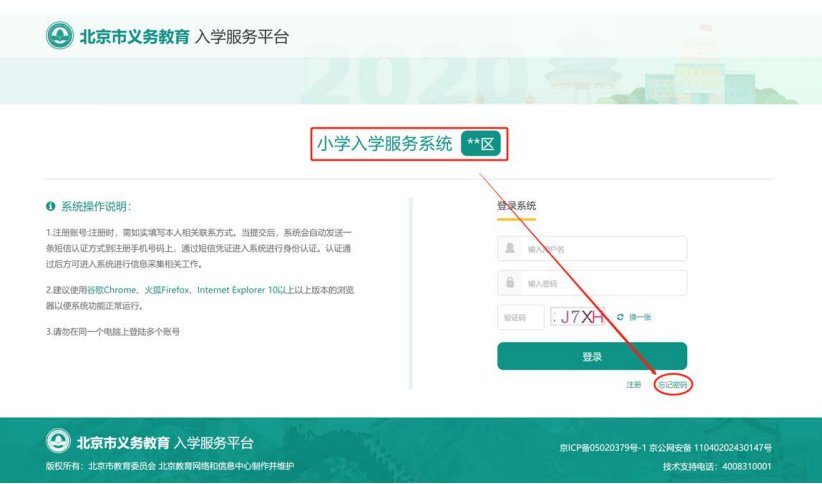Click the 技术支持电话：4008310001 text
Image resolution: width=822 pixels, height=484 pixels.
pyautogui.click(x=717, y=467)
